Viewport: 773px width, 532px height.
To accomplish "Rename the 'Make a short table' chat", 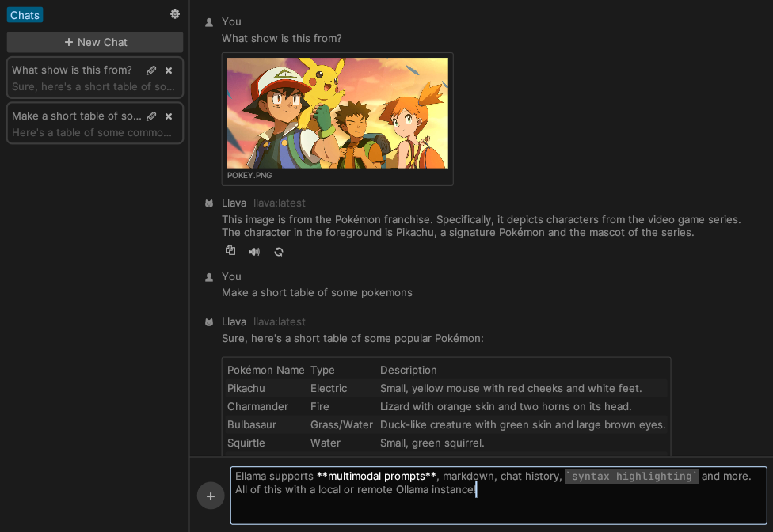I will 150,116.
